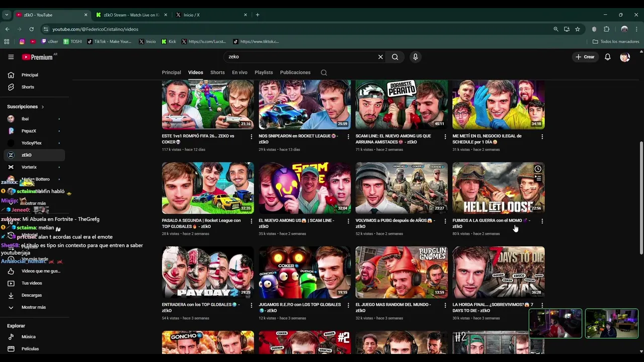Screen dimensions: 644x362
Task: Click the magnifier search button
Action: [x=395, y=57]
